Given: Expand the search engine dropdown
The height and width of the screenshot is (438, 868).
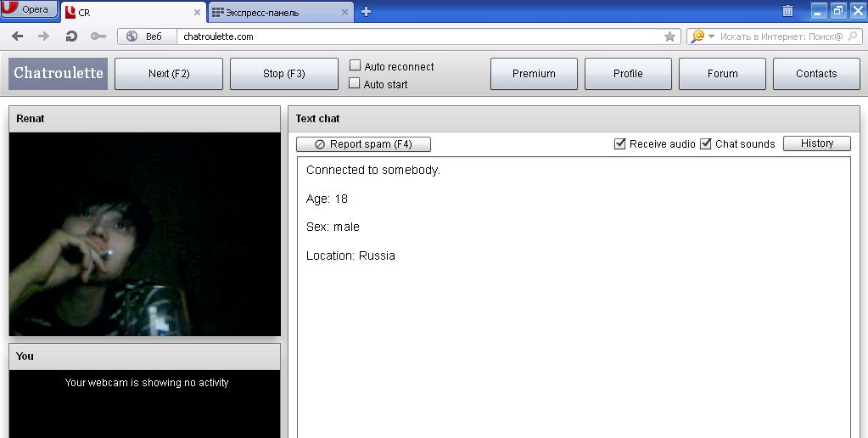Looking at the screenshot, I should click(x=711, y=36).
